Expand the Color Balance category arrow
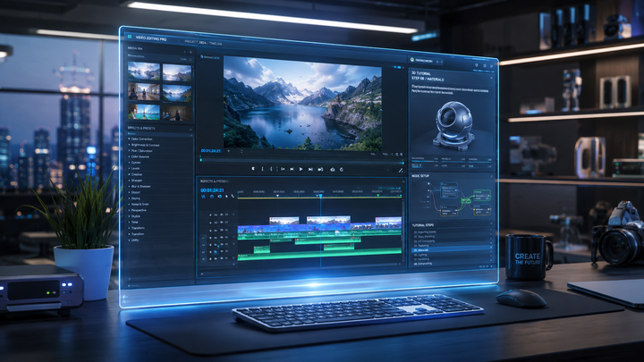The width and height of the screenshot is (644, 362). pyautogui.click(x=129, y=156)
